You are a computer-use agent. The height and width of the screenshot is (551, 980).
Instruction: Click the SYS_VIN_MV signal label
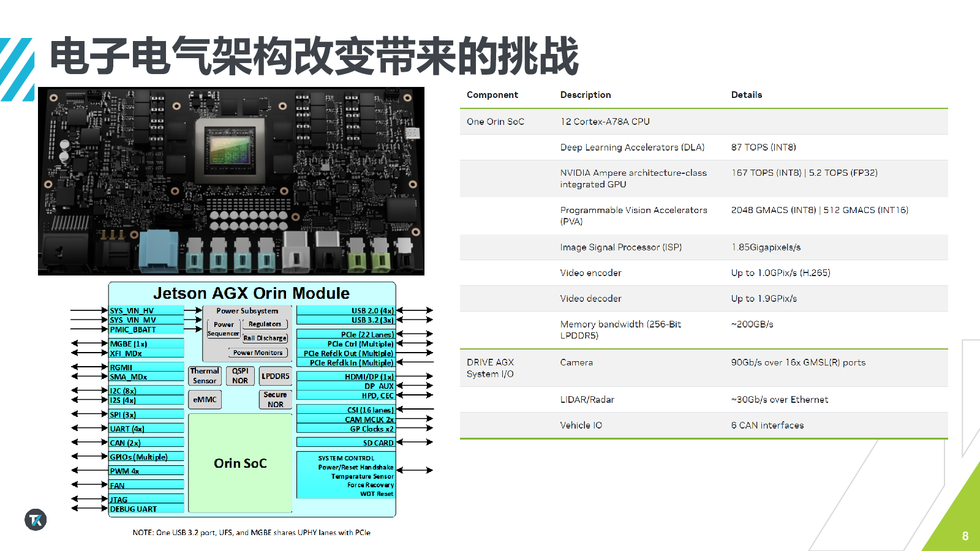tap(133, 320)
